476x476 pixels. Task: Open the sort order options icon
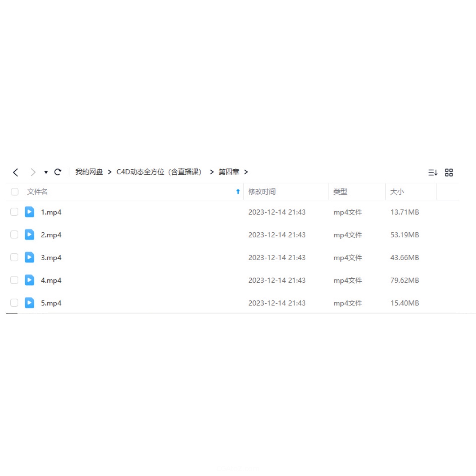pos(432,172)
